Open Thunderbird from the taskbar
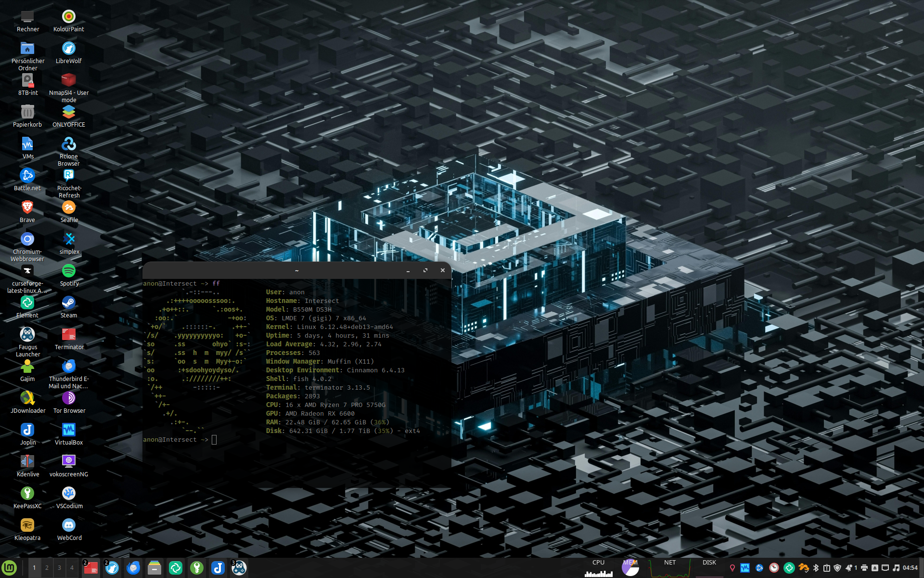This screenshot has width=924, height=578. click(x=133, y=568)
